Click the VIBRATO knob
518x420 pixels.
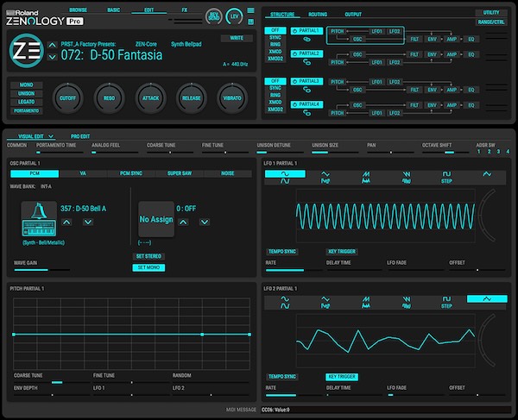(x=232, y=98)
